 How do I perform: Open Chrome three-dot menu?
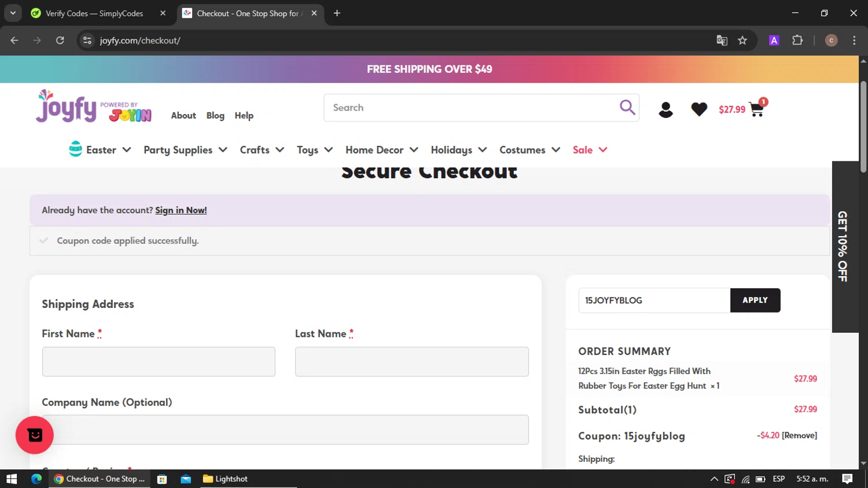pos(854,41)
